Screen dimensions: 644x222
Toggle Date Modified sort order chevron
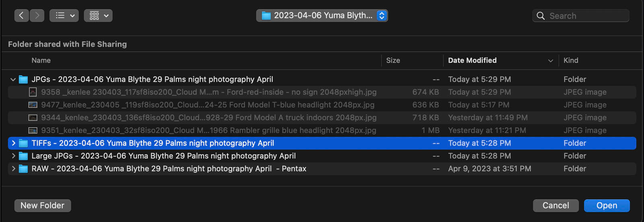pyautogui.click(x=550, y=61)
